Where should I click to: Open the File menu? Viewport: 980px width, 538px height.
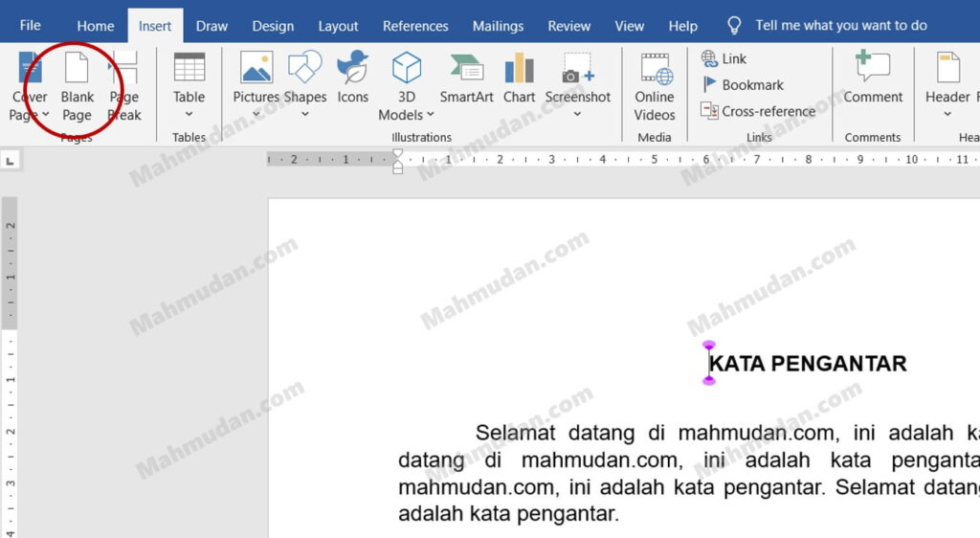point(30,26)
